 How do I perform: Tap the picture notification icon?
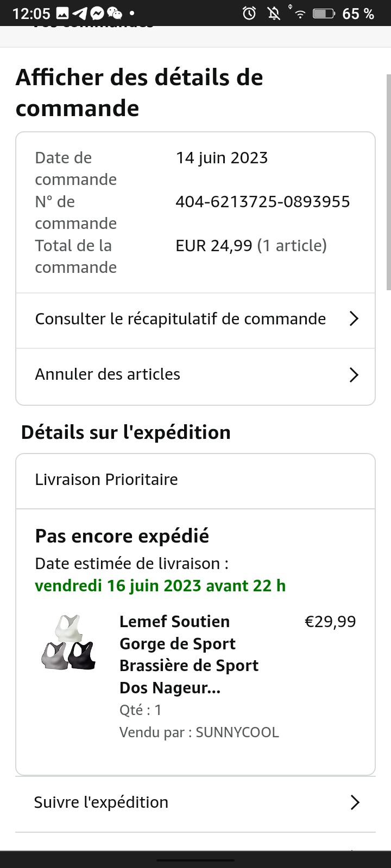point(62,13)
